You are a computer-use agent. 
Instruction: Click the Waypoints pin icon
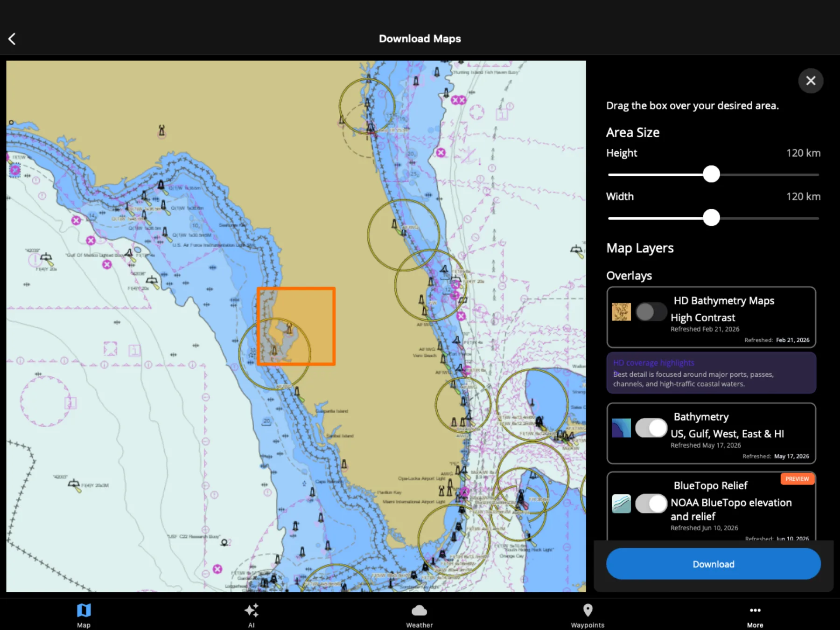tap(588, 610)
